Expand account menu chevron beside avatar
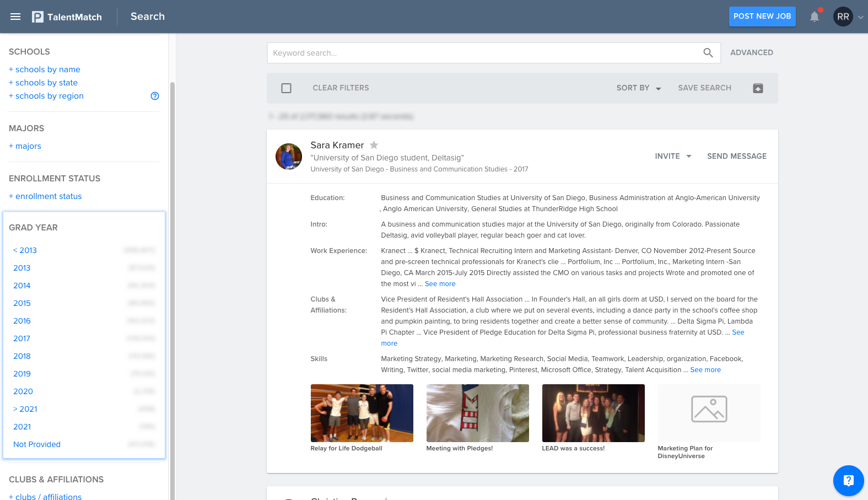The width and height of the screenshot is (868, 500). tap(860, 17)
